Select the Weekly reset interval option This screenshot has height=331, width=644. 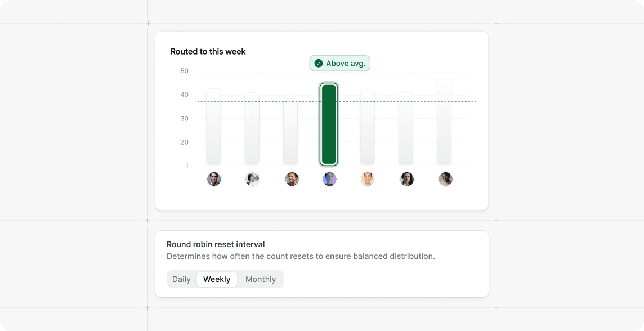point(217,279)
